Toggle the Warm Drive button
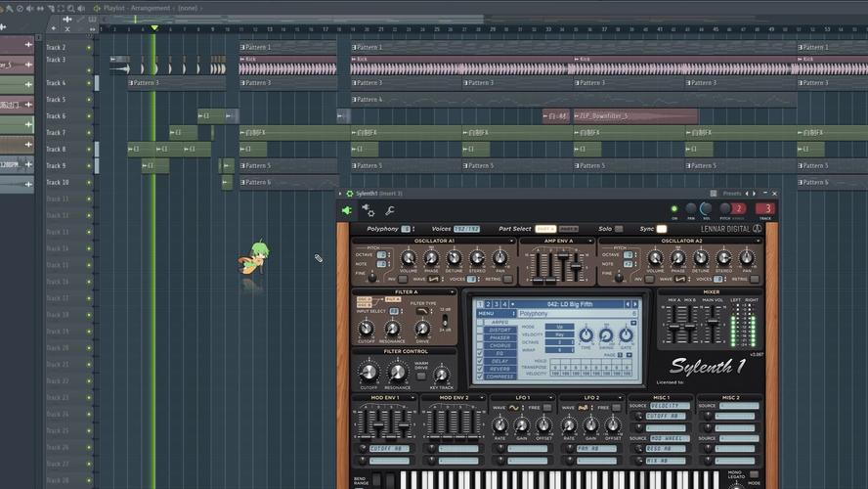Image resolution: width=868 pixels, height=489 pixels. [421, 376]
